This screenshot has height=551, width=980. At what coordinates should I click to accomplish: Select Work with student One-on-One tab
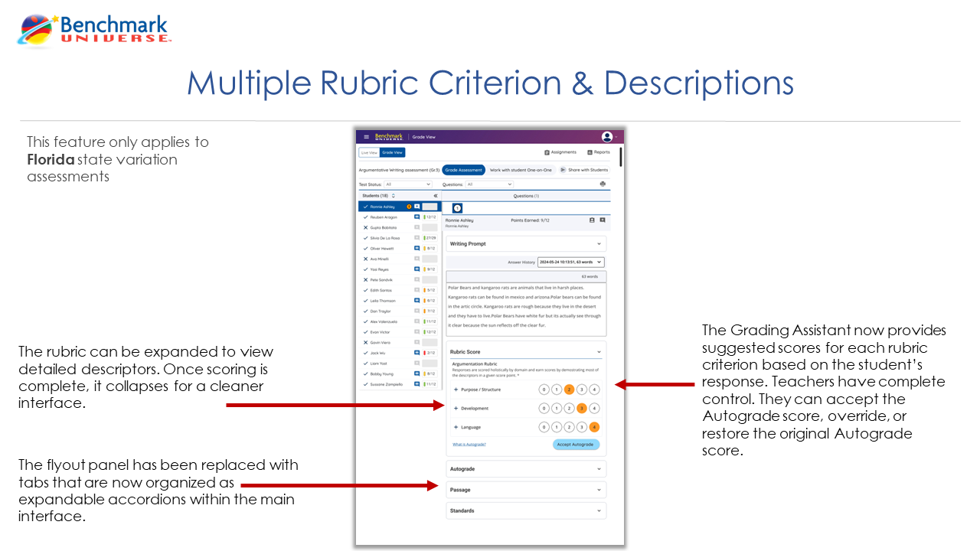click(521, 170)
